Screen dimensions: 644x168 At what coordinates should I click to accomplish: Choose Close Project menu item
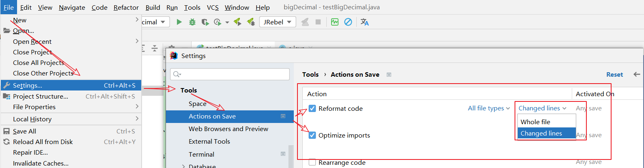(71, 52)
